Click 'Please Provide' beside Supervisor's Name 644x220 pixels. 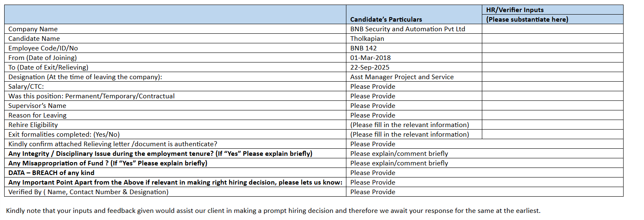coord(373,106)
